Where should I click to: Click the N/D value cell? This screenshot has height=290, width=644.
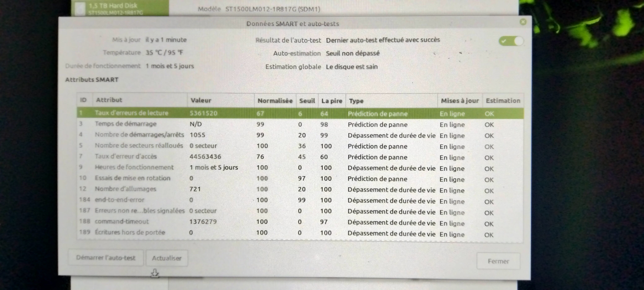[196, 124]
